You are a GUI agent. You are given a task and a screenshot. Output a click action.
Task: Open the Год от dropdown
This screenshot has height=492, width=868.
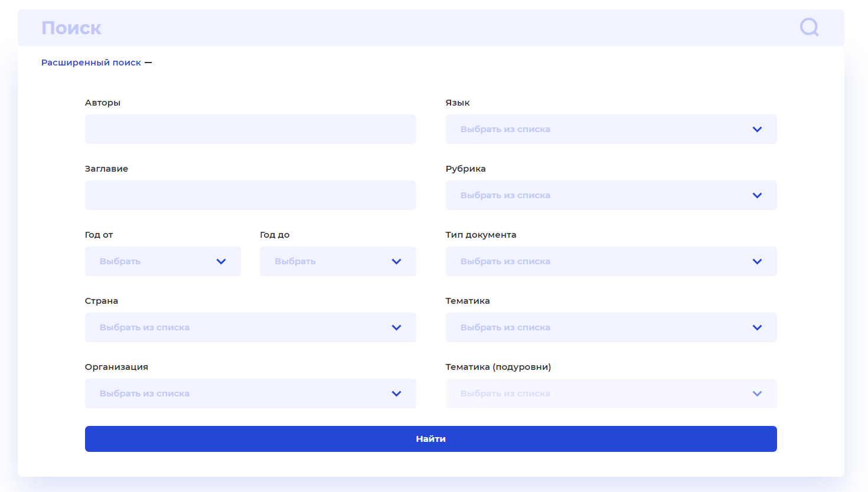162,261
